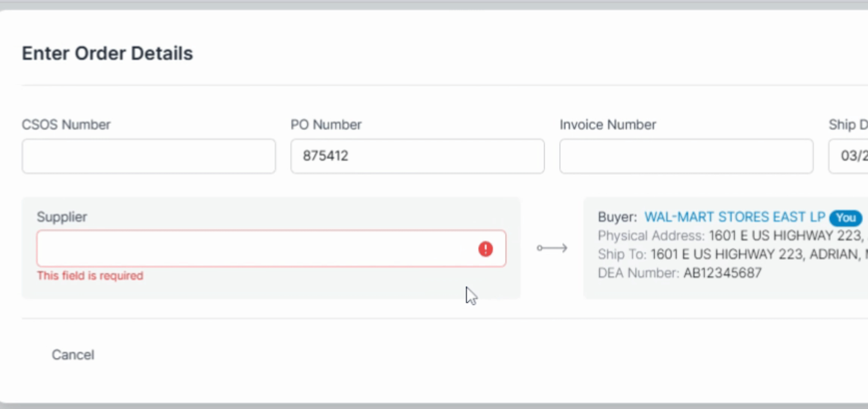Click the arrow icon between Supplier and Buyer
Screen dimensions: 868x409
click(552, 248)
